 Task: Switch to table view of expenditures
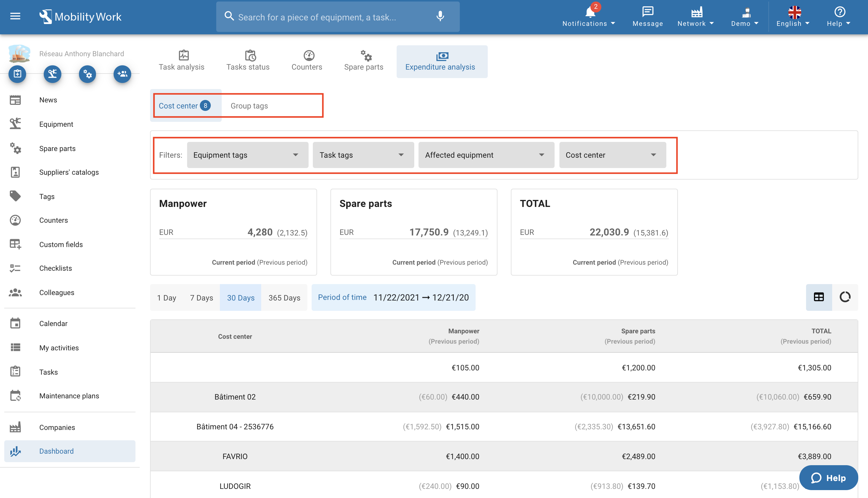[818, 297]
